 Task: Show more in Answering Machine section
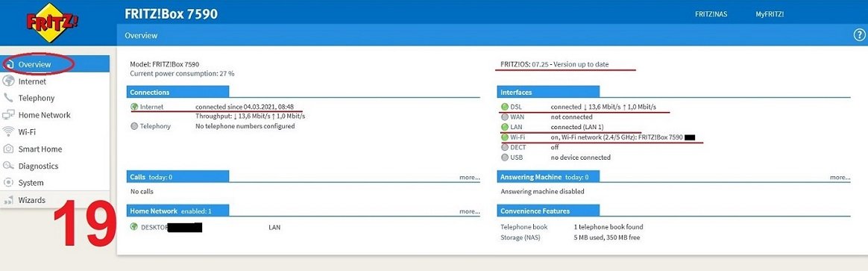point(840,178)
